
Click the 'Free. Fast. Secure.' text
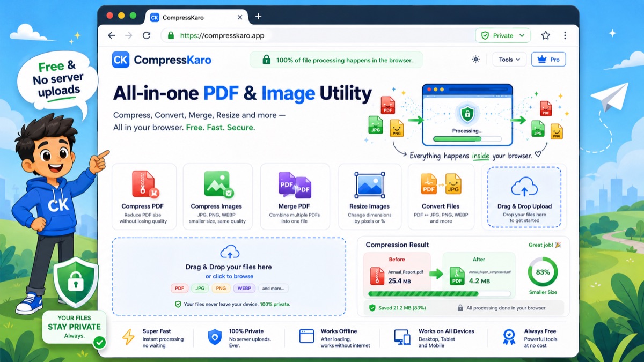click(220, 128)
